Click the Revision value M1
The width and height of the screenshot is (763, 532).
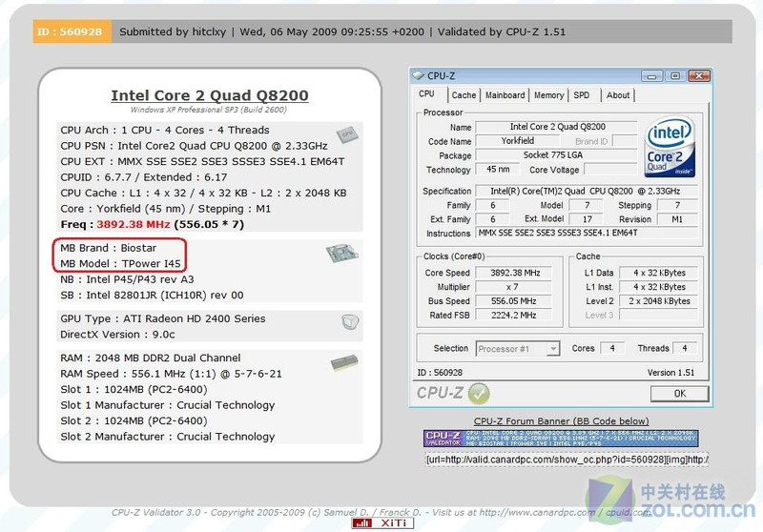click(677, 219)
